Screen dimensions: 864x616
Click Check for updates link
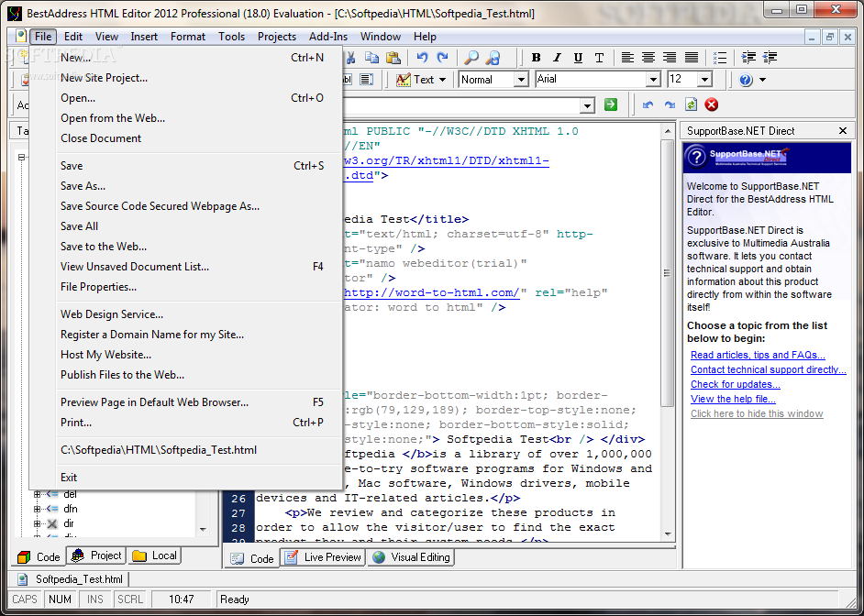click(x=735, y=384)
